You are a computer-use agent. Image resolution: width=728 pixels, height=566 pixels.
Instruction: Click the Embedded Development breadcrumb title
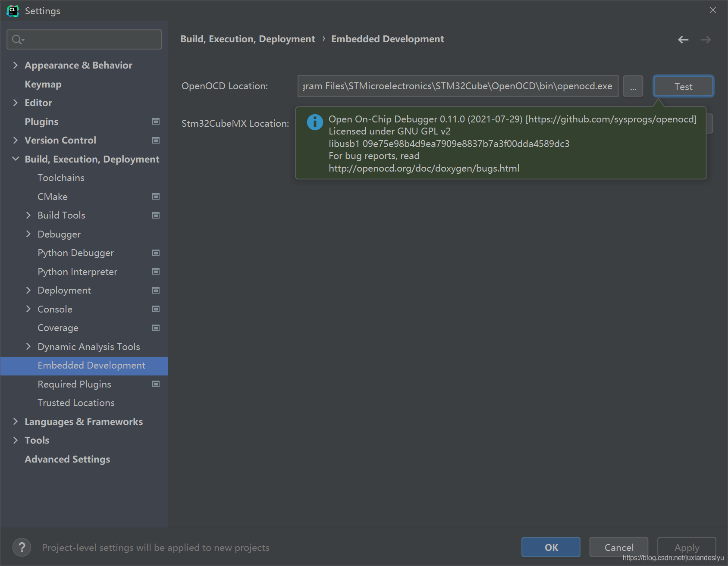(387, 39)
